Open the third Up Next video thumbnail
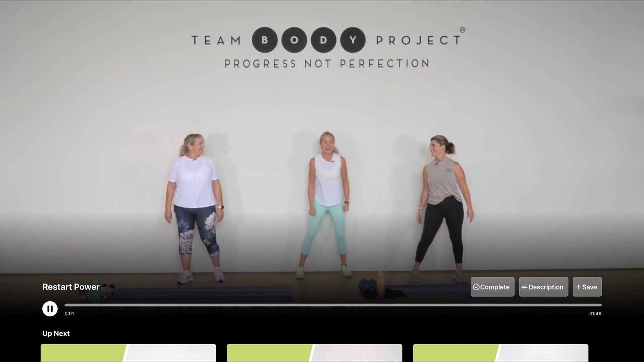 coord(500,353)
